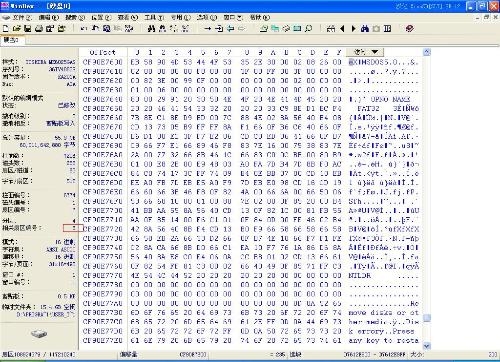Click the scroll-down arrow of hex view

(x=427, y=346)
